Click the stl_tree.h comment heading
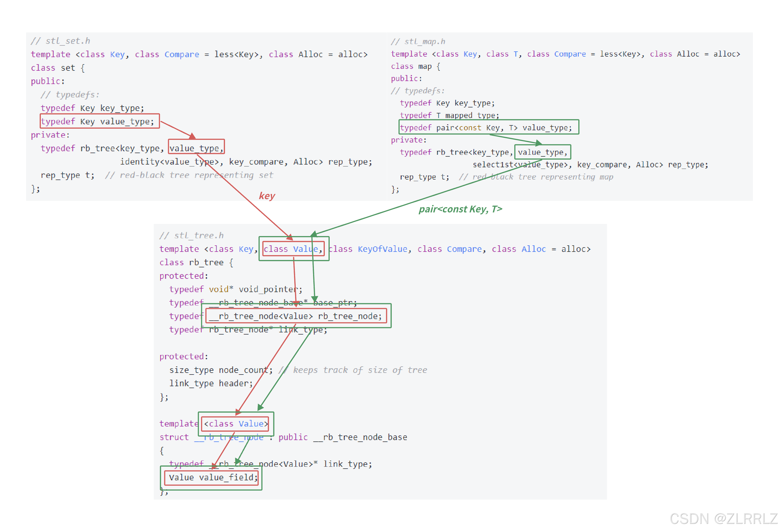 point(192,235)
